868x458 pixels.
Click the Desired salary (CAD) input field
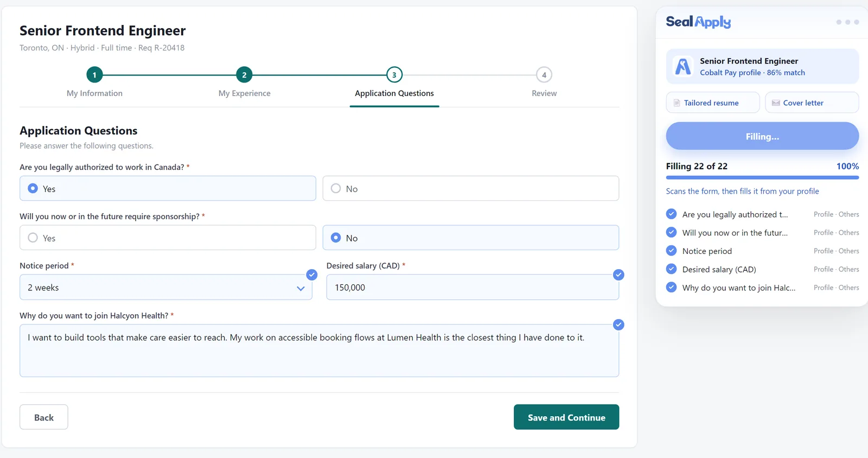point(473,287)
